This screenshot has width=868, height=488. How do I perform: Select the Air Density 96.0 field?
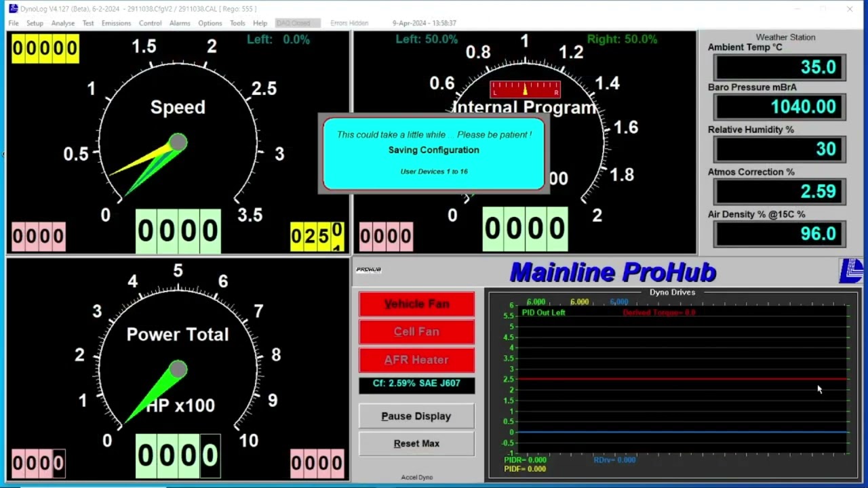coord(780,234)
